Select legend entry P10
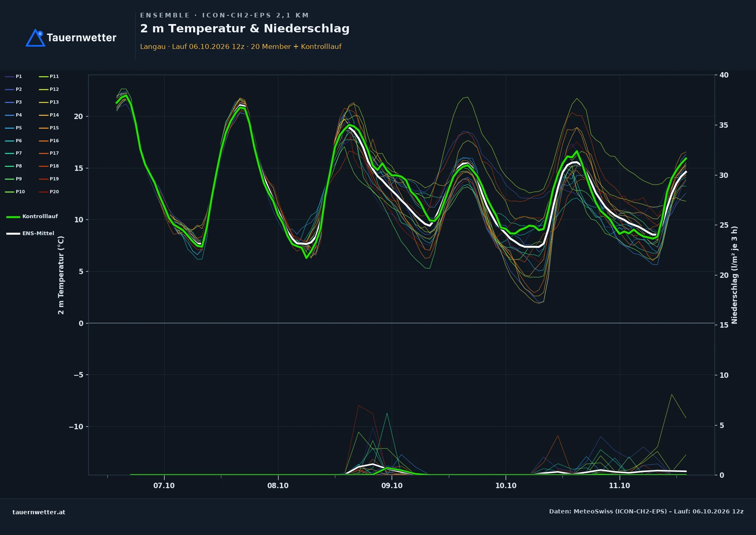 click(x=15, y=192)
